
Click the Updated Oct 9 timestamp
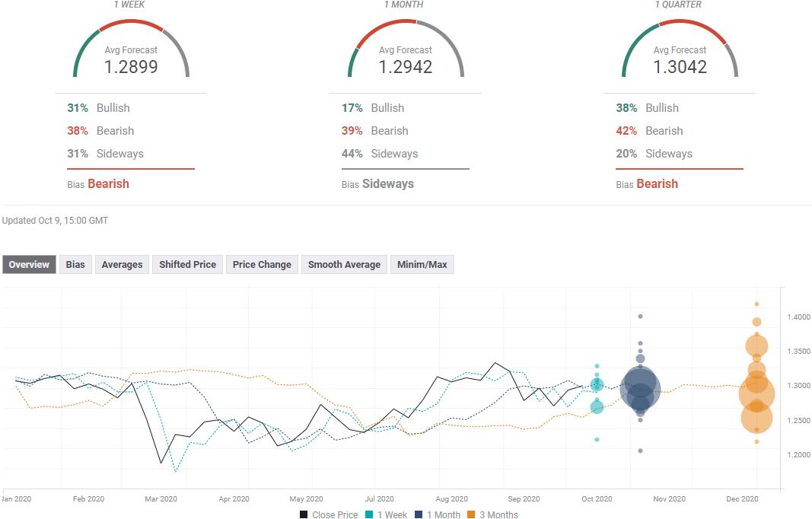tap(55, 221)
